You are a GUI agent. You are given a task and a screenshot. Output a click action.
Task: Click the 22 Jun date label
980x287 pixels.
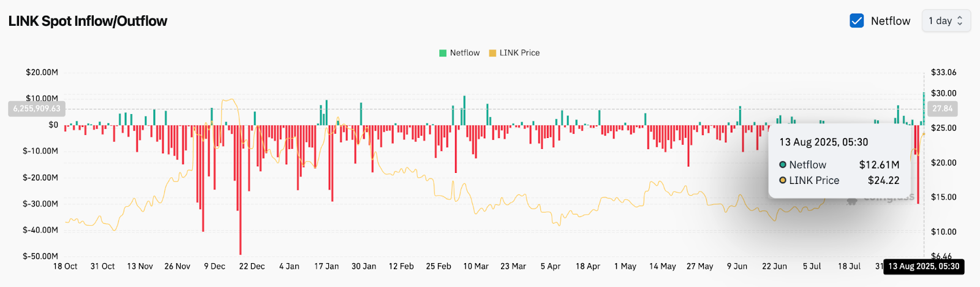pyautogui.click(x=775, y=266)
